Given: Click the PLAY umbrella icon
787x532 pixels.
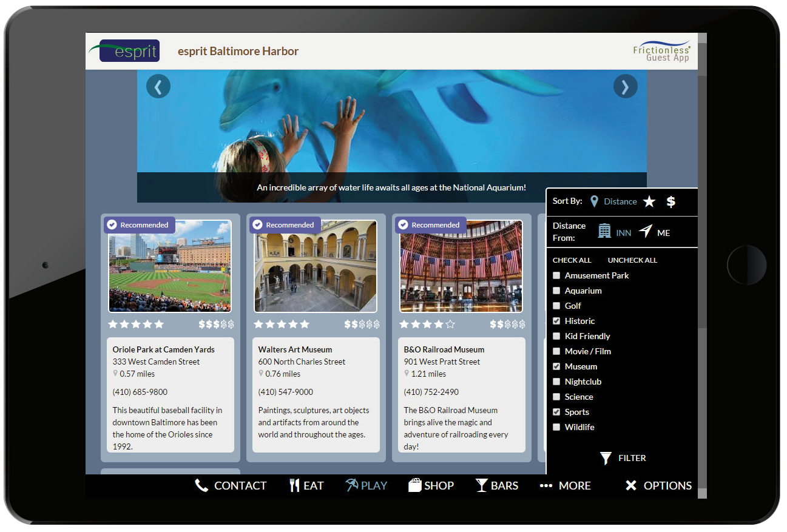Looking at the screenshot, I should coord(352,485).
